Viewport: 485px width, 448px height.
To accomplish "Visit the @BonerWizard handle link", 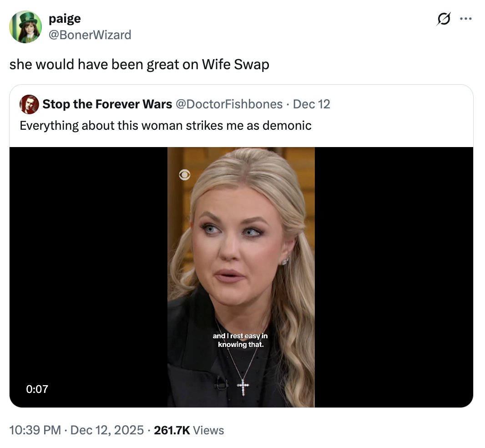I will pos(89,34).
